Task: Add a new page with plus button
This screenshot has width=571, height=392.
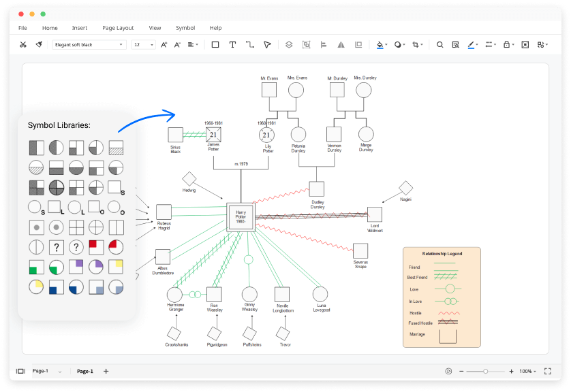Action: (x=106, y=372)
